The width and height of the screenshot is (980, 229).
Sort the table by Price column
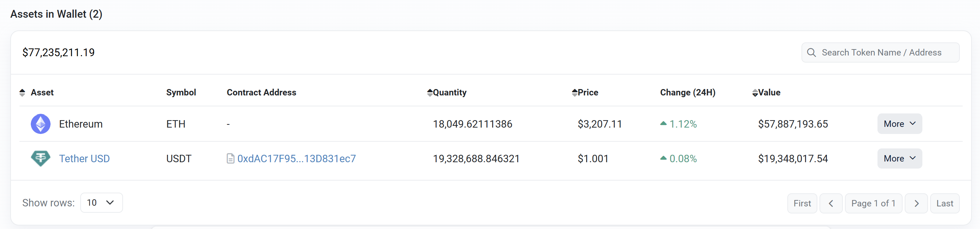[574, 92]
